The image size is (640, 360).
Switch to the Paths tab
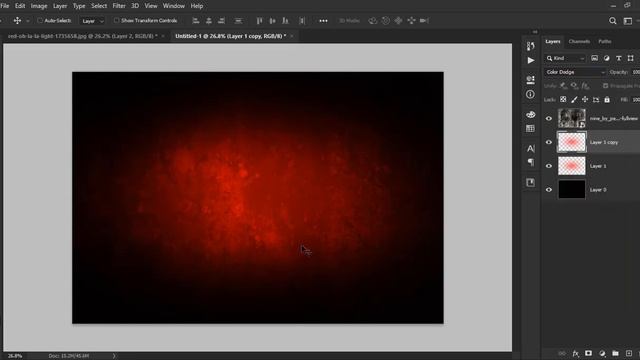click(x=604, y=41)
